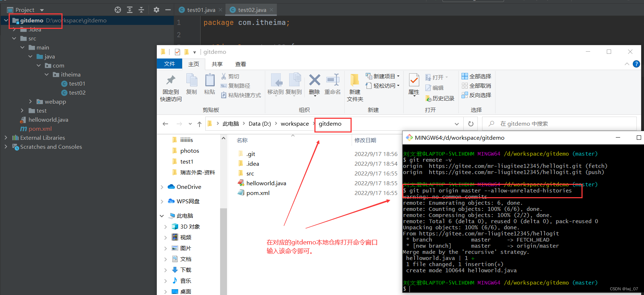Screen dimensions: 644x295
Task: Click 复制路径 in ribbon
Action: 235,86
